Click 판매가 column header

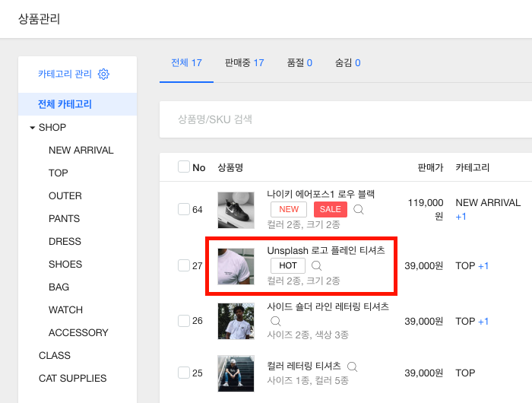430,167
